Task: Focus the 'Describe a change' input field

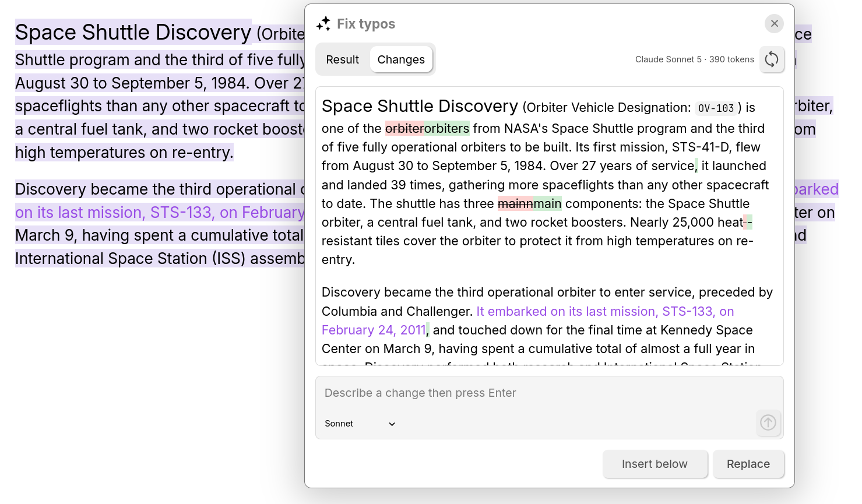Action: point(550,393)
